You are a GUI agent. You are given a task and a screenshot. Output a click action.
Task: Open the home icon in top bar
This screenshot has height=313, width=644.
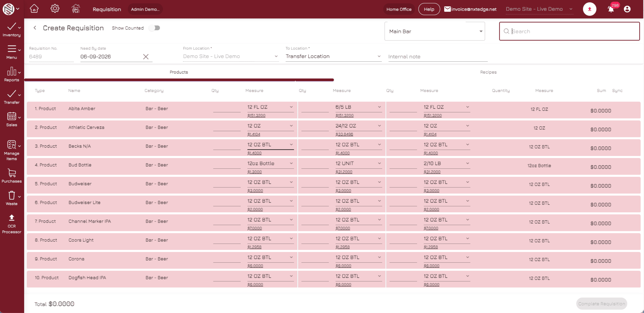(x=34, y=9)
